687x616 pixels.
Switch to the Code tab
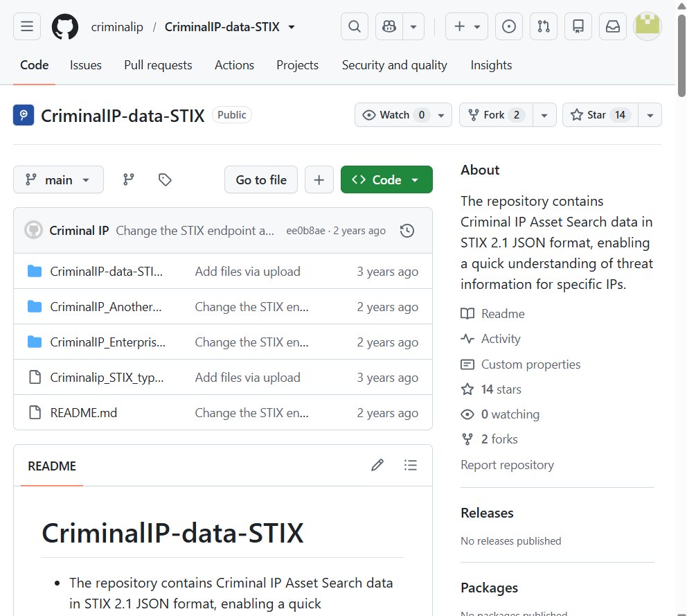[34, 65]
